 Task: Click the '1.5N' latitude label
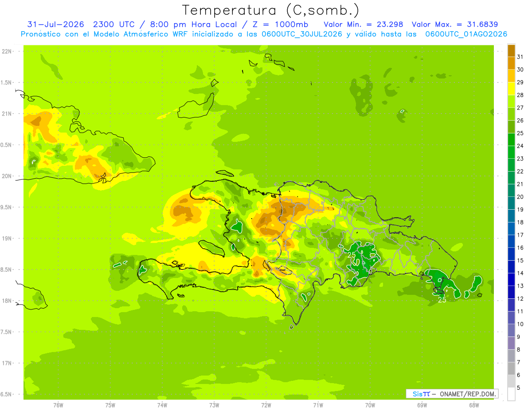(6, 82)
